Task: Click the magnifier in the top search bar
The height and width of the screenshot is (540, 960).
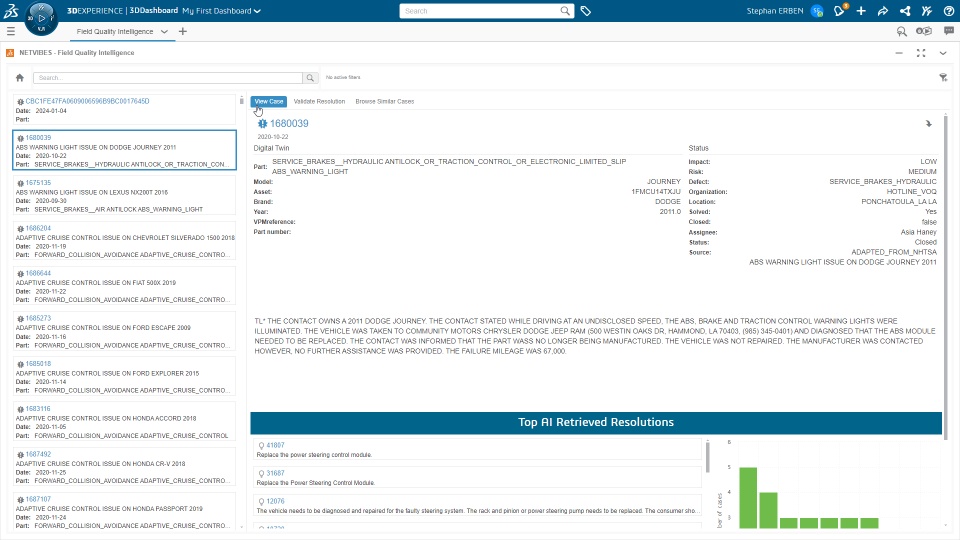Action: [x=565, y=11]
